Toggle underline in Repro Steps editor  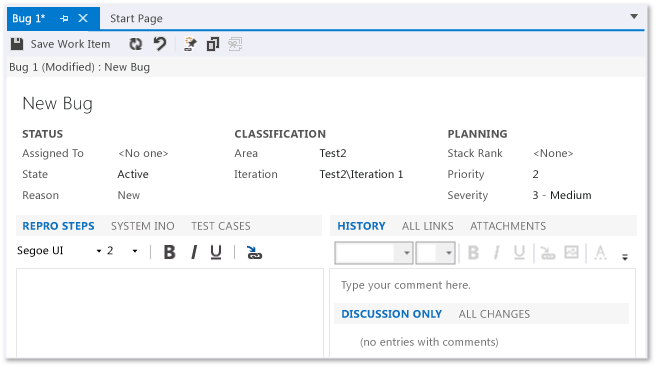click(216, 252)
